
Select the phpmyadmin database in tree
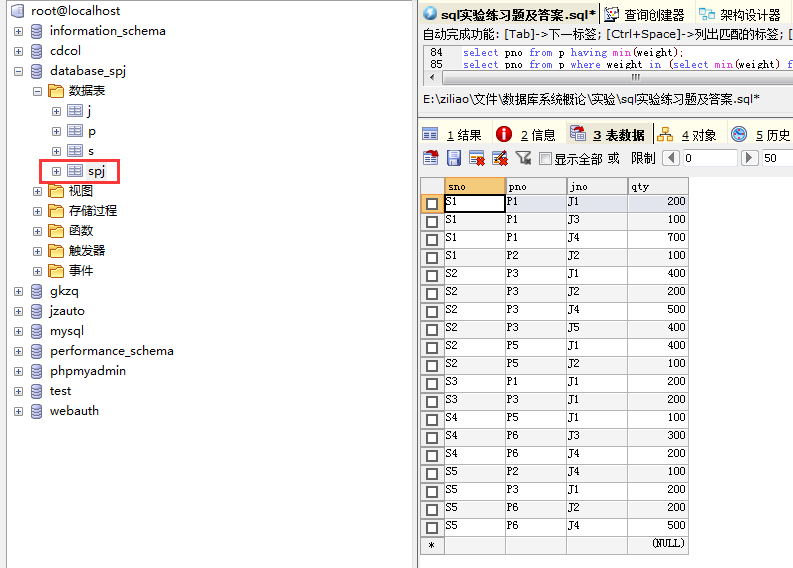[x=87, y=371]
